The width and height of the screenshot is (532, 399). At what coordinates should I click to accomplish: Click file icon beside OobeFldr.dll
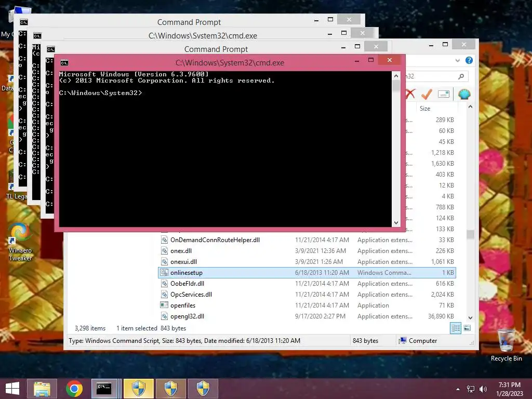164,283
